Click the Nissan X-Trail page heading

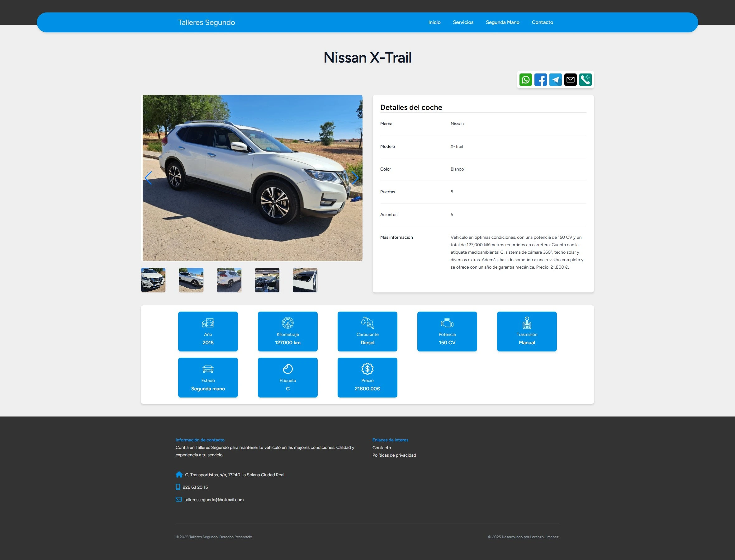(367, 58)
